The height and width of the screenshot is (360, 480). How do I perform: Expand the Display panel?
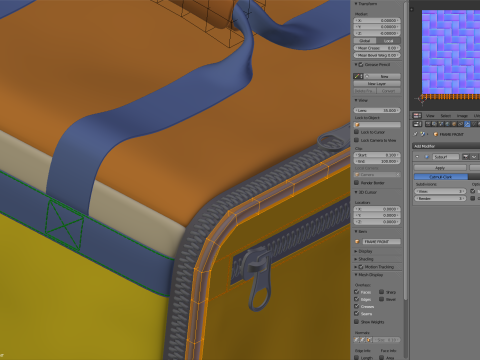[356, 251]
